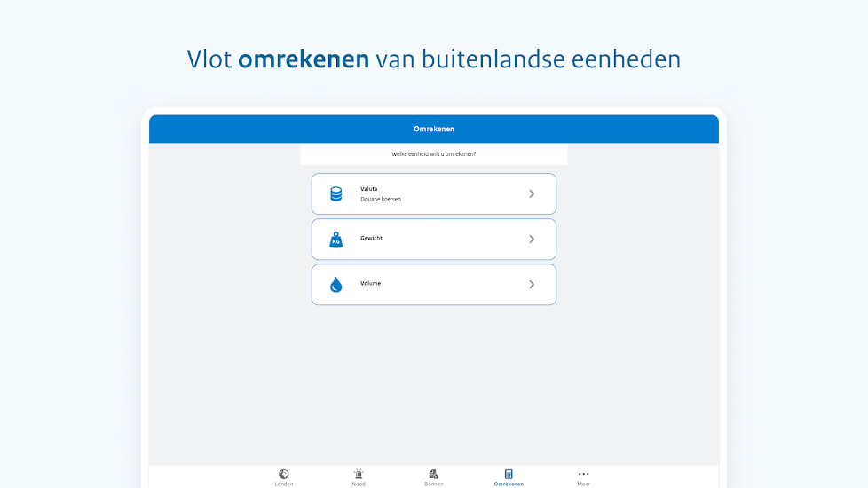868x488 pixels.
Task: Tap the calculator icon above Omrekenen
Action: click(x=509, y=474)
